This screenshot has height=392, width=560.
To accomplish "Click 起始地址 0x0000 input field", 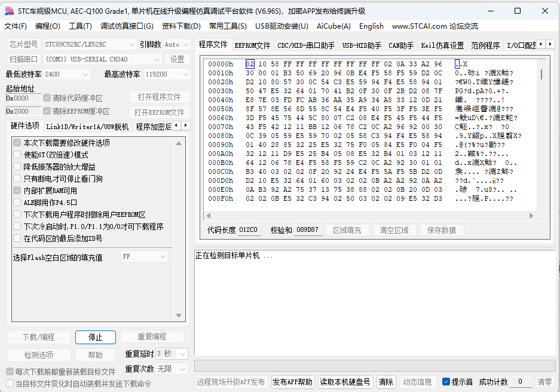I will click(x=23, y=98).
